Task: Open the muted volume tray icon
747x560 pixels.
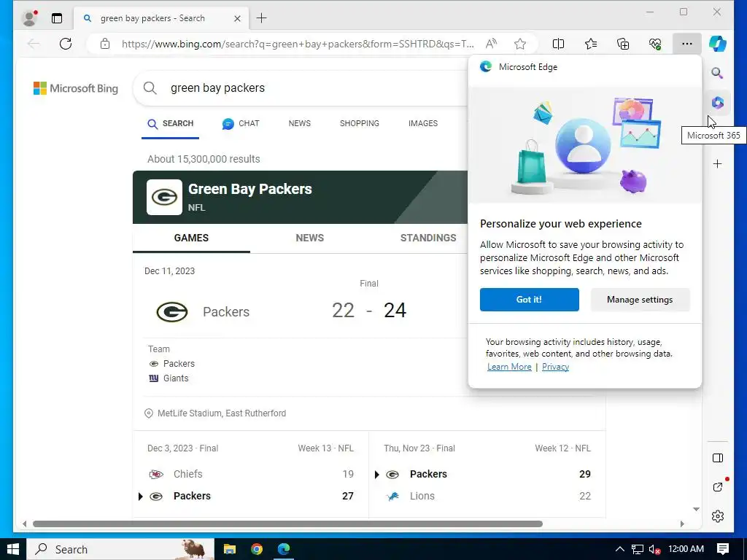Action: click(654, 549)
